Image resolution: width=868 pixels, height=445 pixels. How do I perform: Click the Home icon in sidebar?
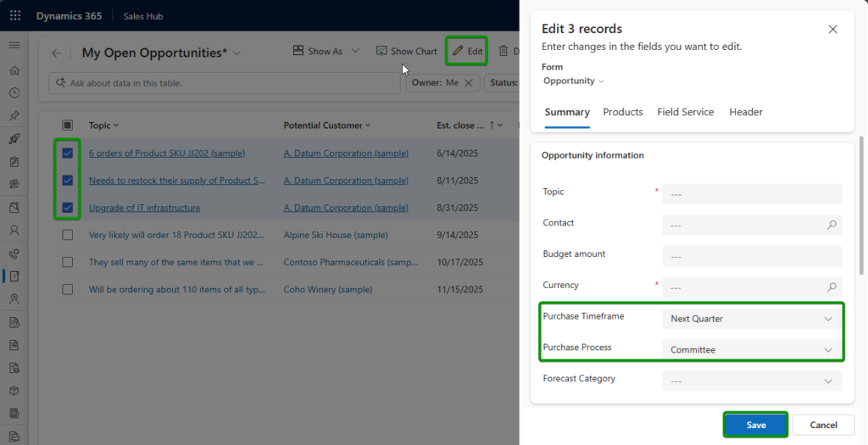point(14,70)
